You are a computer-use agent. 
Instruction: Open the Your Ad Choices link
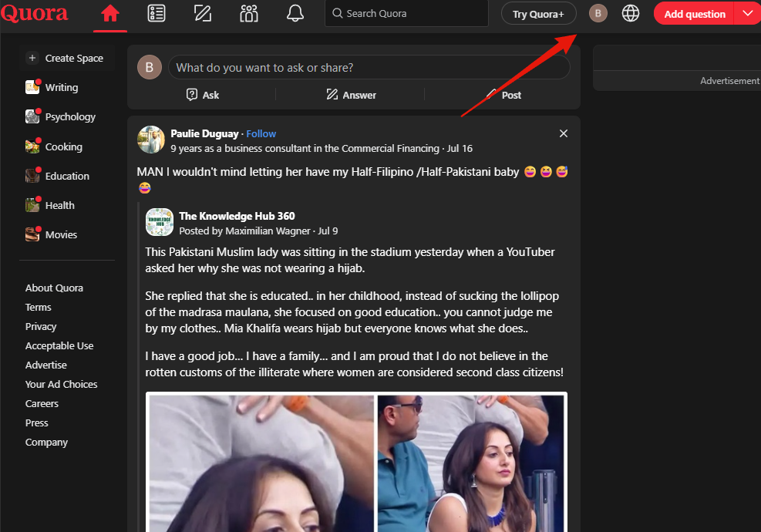(61, 385)
